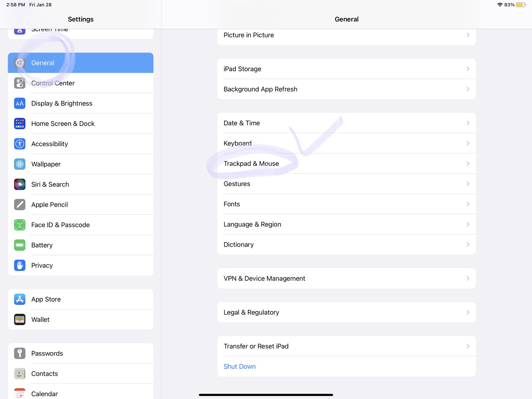Open Picture in Picture chevron
Image resolution: width=532 pixels, height=399 pixels.
click(x=468, y=35)
